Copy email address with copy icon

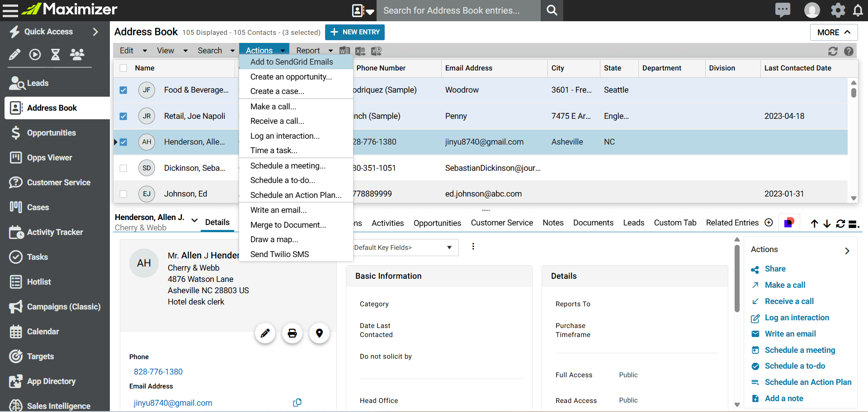(297, 403)
